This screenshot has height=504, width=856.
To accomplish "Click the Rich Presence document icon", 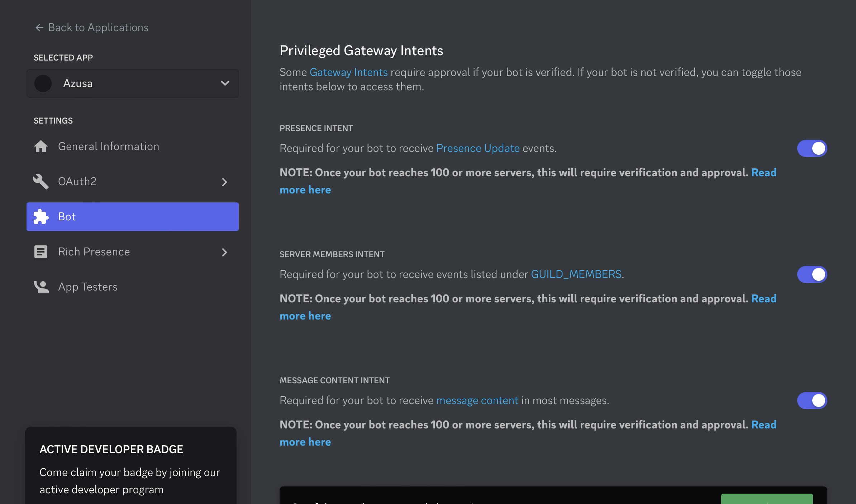I will point(41,252).
